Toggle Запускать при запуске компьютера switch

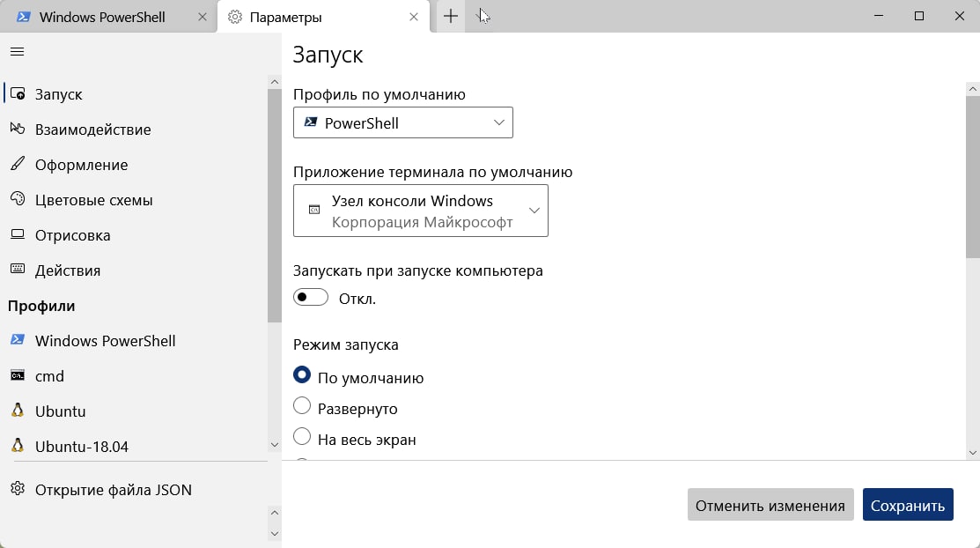pos(311,297)
